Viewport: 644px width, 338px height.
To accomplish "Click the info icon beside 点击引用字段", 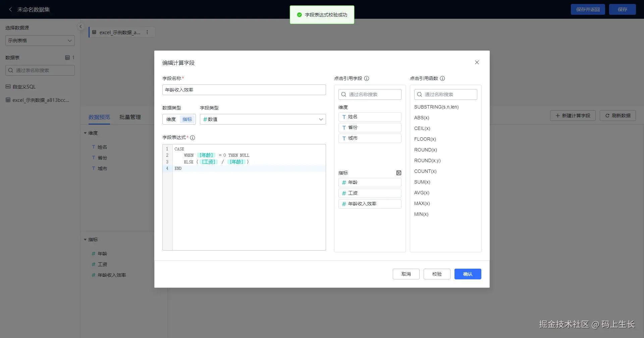I will [x=367, y=78].
